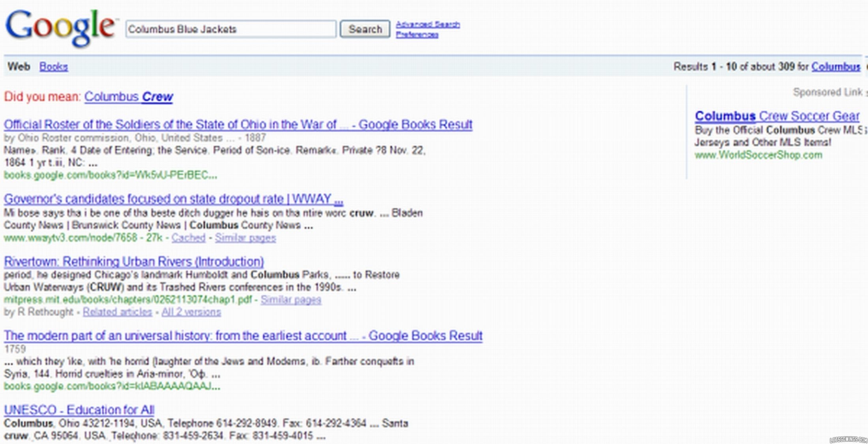Viewport: 868px width, 444px height.
Task: Open the Advanced Search link
Action: (x=428, y=24)
